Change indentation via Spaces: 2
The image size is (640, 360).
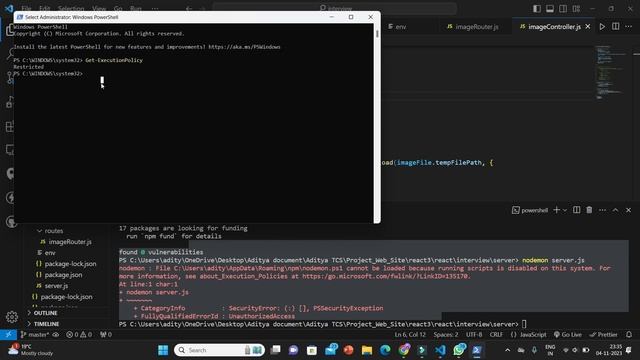coord(446,334)
